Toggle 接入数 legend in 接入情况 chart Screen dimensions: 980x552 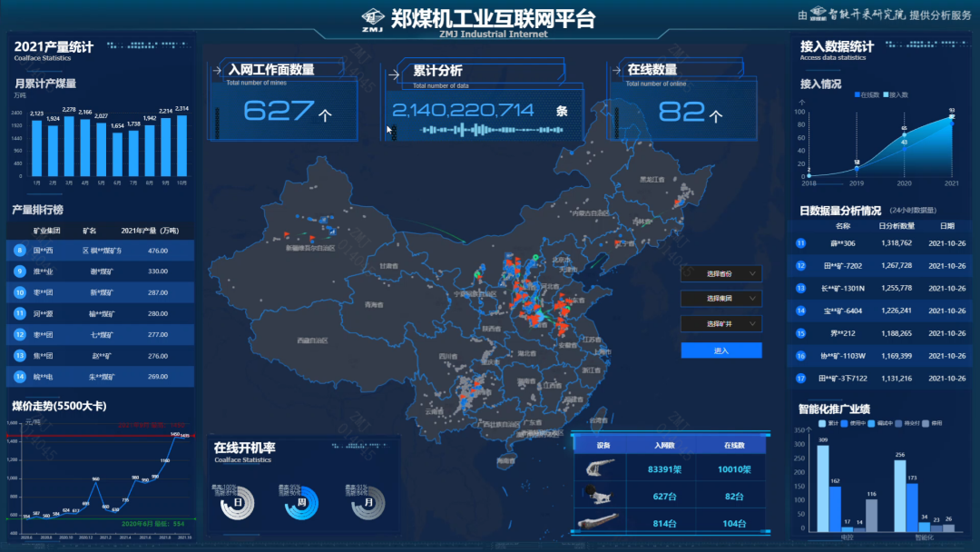896,95
